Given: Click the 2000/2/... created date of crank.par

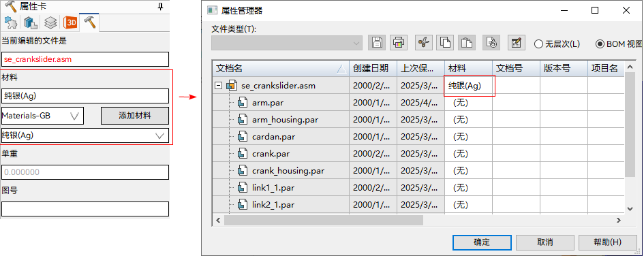Looking at the screenshot, I should click(x=373, y=154).
